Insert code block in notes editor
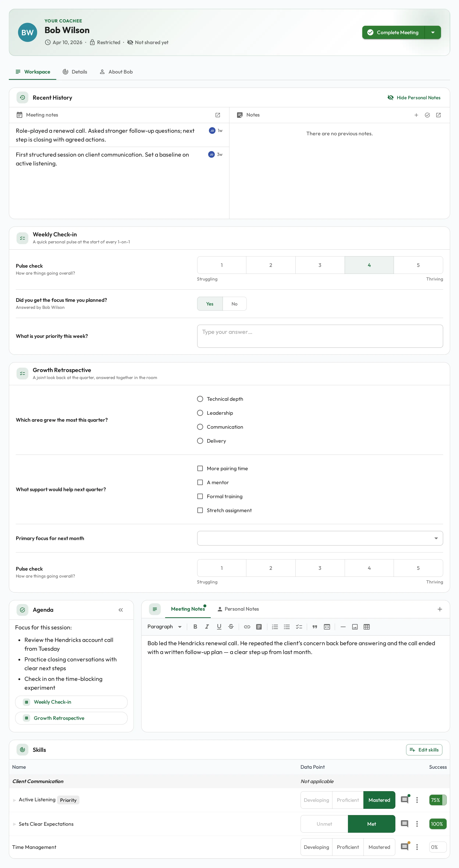The image size is (459, 868). click(327, 627)
